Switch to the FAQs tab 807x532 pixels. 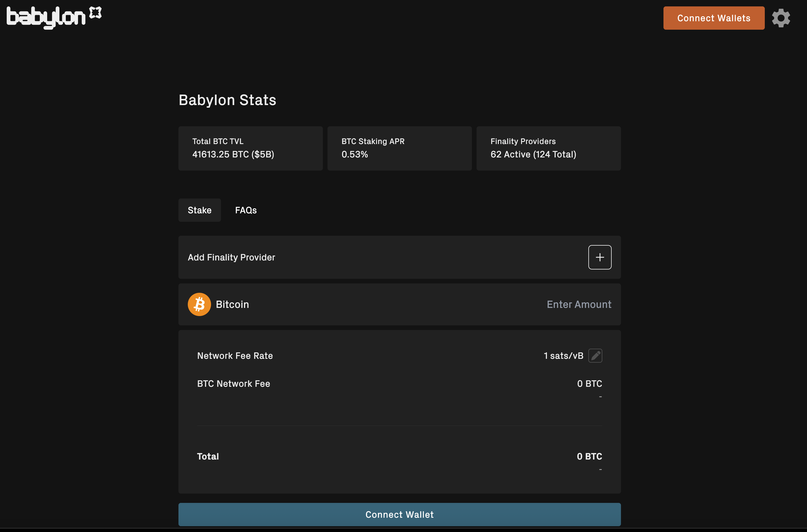tap(246, 210)
